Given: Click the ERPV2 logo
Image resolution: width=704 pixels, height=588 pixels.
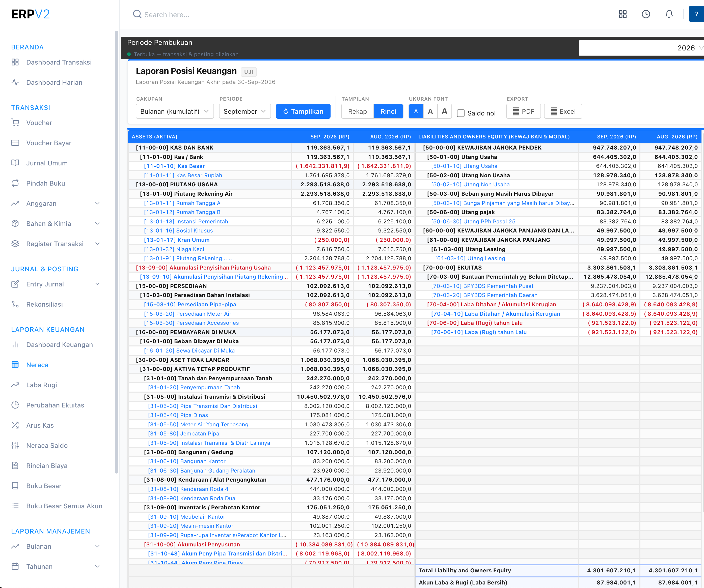Looking at the screenshot, I should click(31, 14).
